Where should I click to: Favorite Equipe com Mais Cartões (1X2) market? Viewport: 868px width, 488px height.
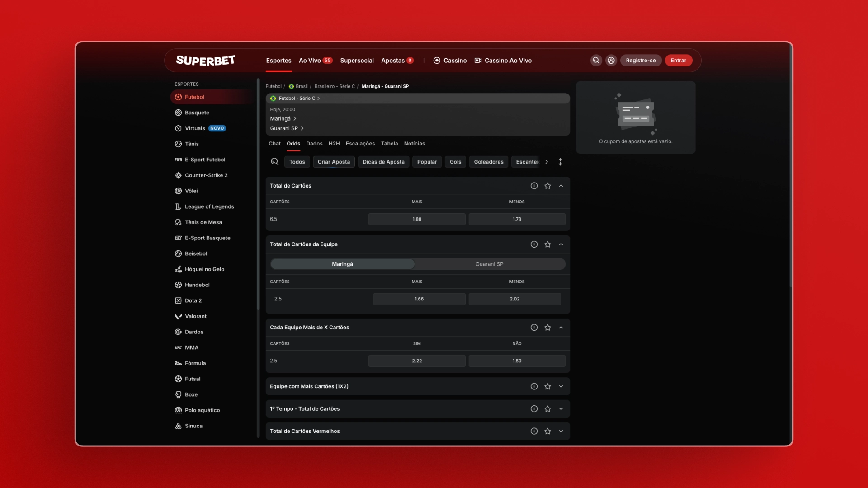(547, 386)
